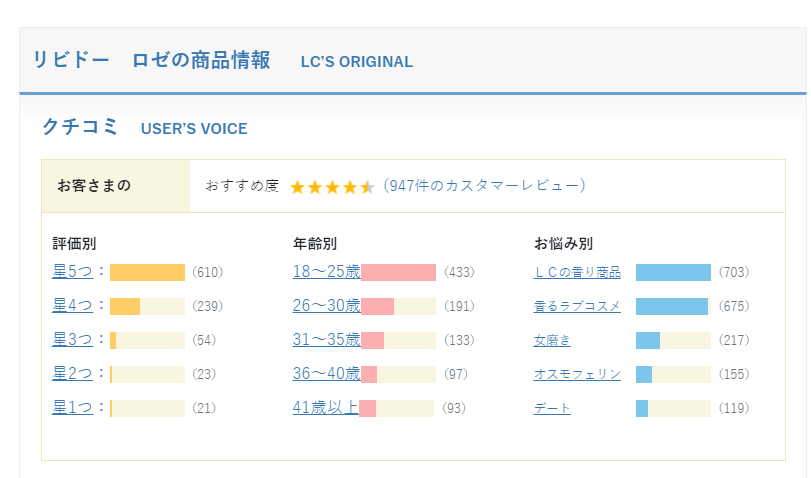
Task: Open the オスモフェリン reviews link
Action: (x=577, y=375)
